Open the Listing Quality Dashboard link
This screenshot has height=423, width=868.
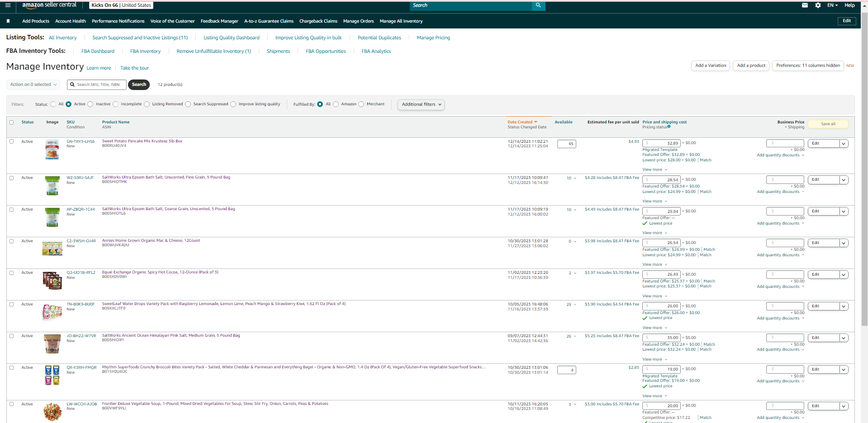coord(232,38)
